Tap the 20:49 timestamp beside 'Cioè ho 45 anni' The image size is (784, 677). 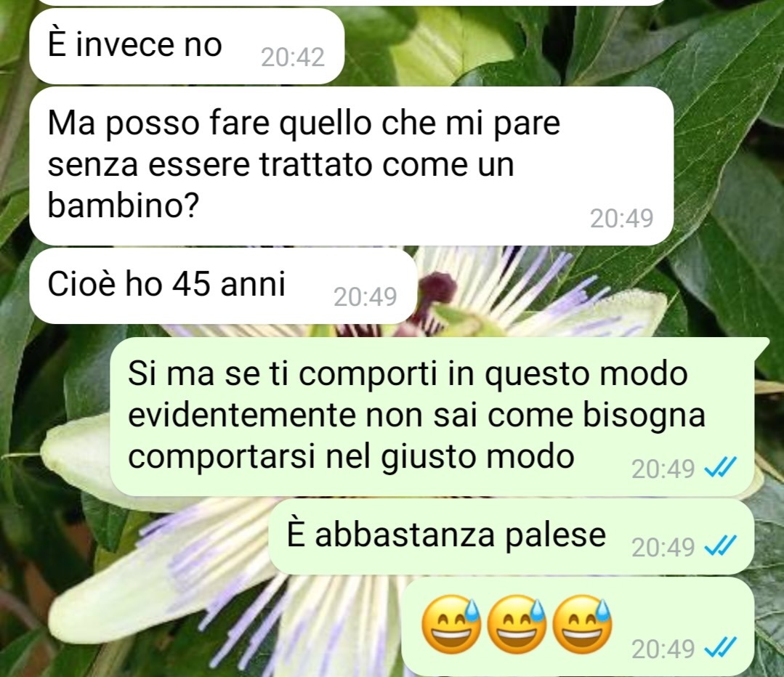tap(365, 296)
